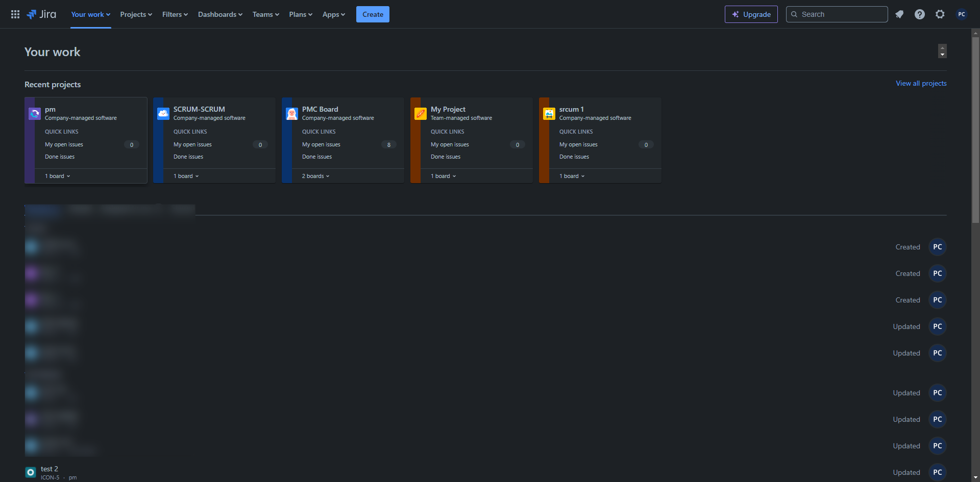The height and width of the screenshot is (482, 980).
Task: Open the pm project title
Action: 50,109
